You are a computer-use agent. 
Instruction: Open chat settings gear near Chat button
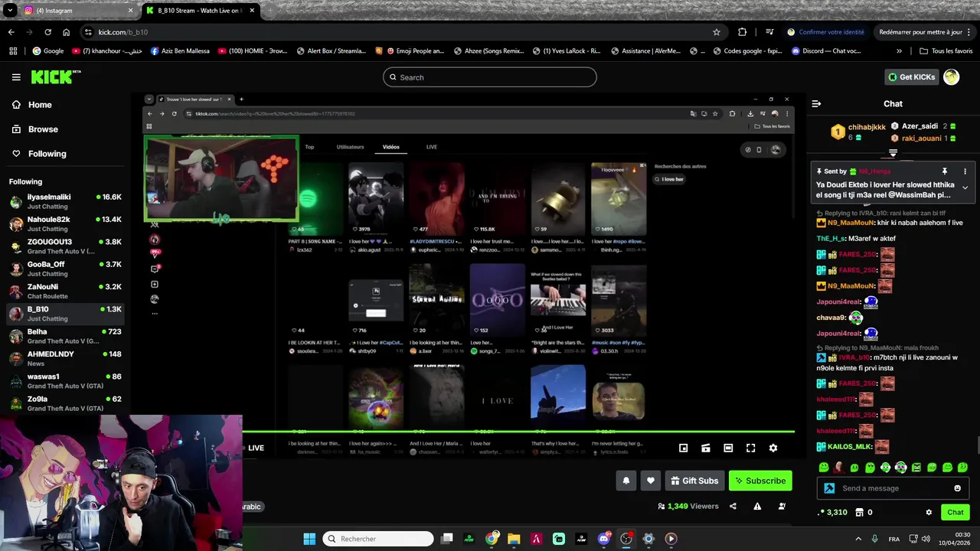click(929, 512)
